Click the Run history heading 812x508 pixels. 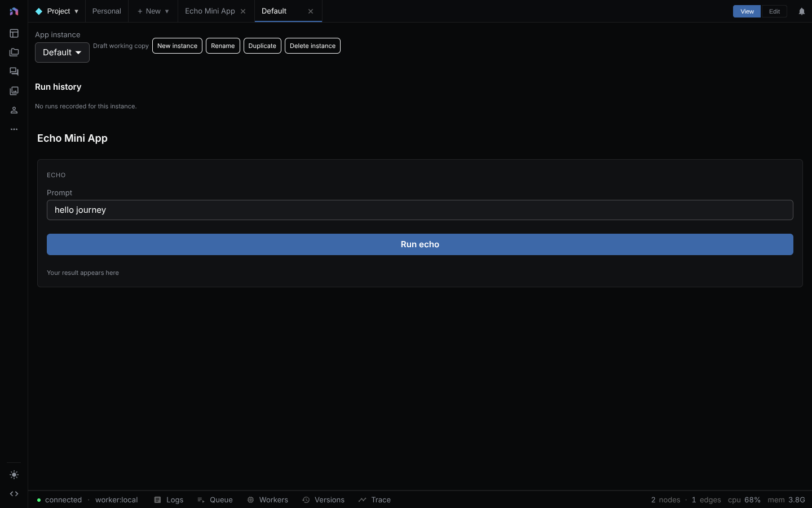[58, 87]
